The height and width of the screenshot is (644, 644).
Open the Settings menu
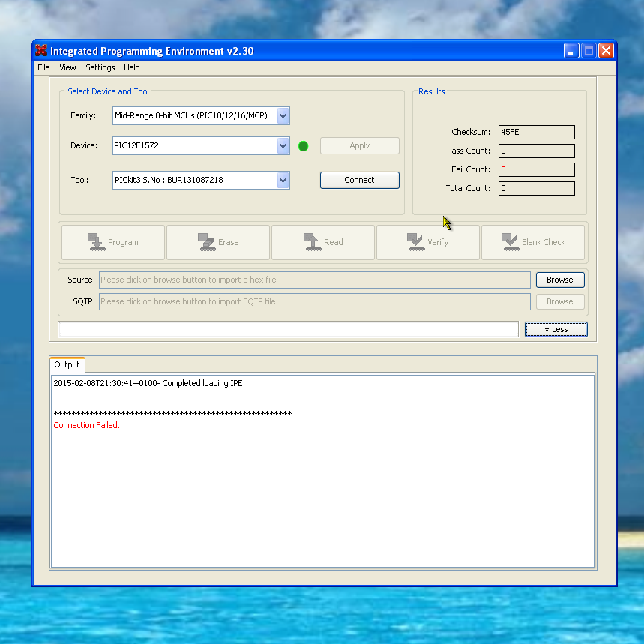[100, 67]
